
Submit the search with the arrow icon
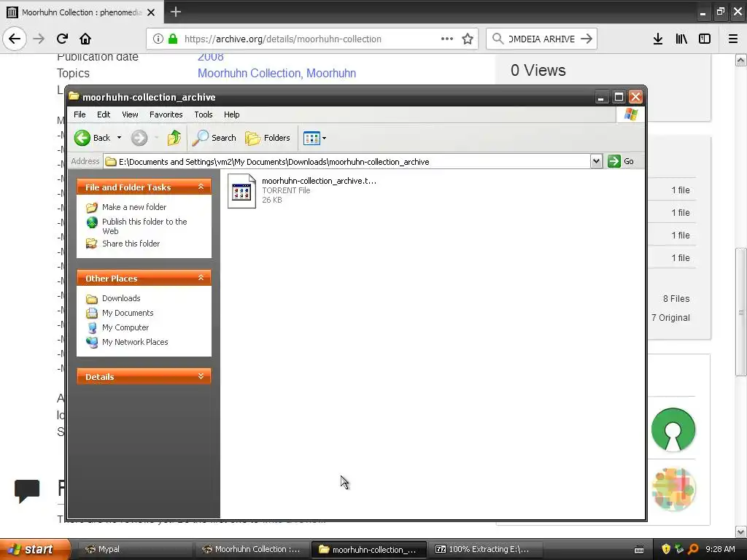587,39
